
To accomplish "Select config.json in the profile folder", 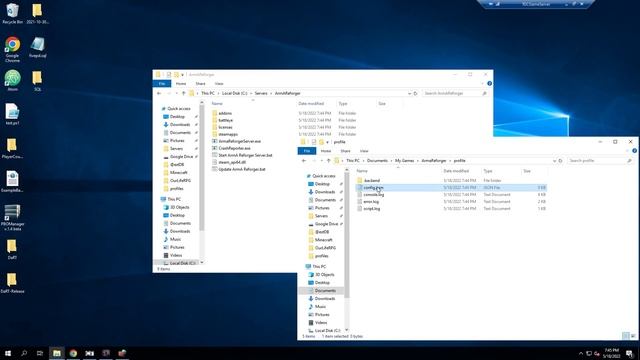I will [451, 187].
